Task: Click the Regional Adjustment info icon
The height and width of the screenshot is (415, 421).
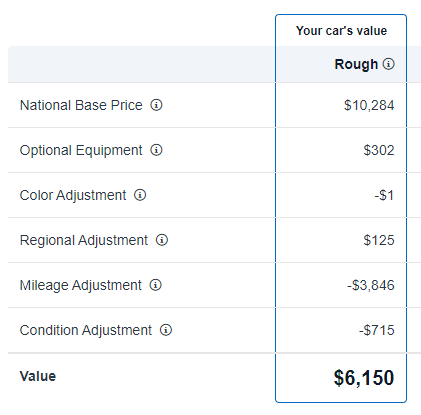Action: [162, 240]
